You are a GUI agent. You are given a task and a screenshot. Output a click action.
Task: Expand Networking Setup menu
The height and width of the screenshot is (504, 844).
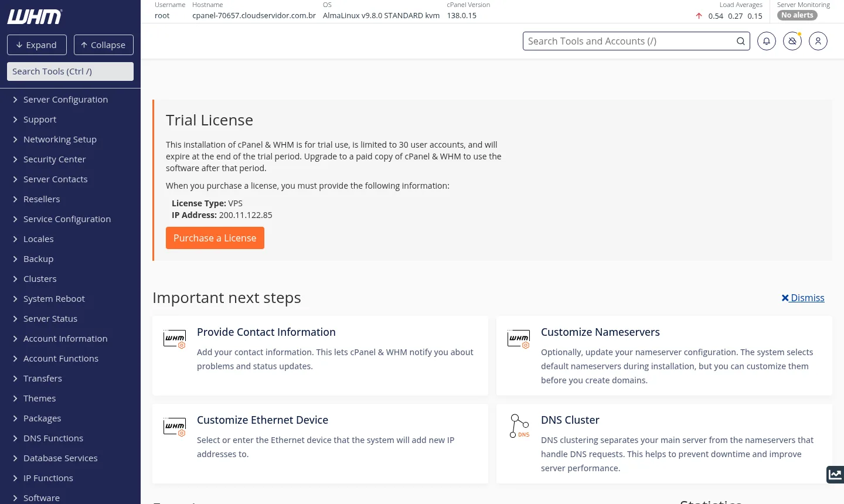[70, 139]
